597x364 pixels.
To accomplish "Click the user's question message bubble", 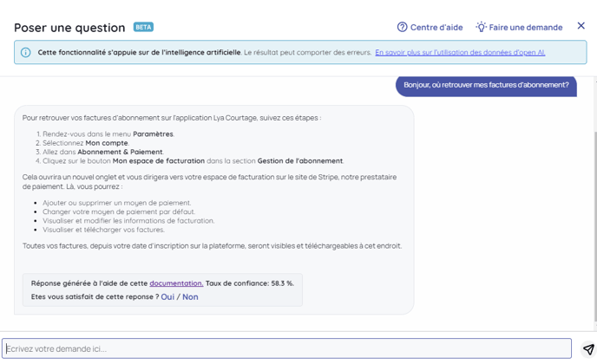I will pyautogui.click(x=486, y=85).
